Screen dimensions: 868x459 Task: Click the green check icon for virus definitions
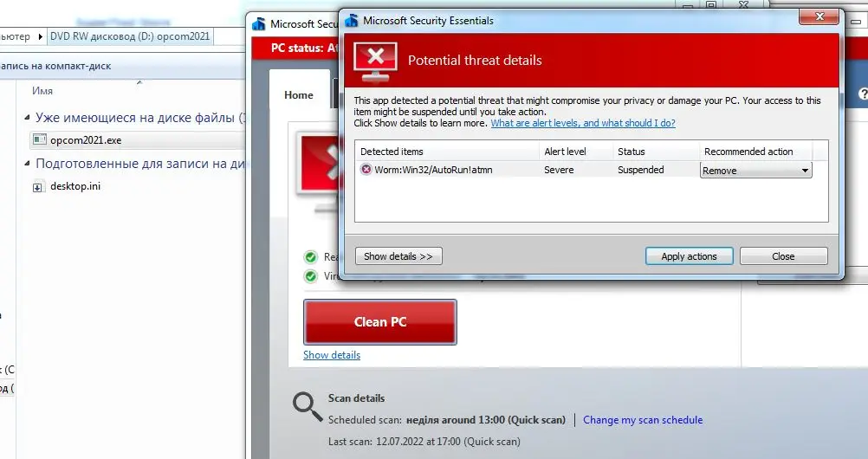310,275
